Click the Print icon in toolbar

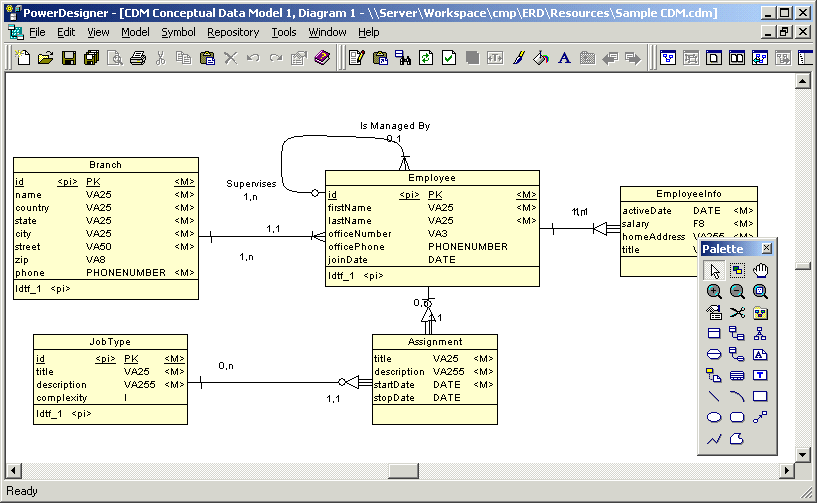(138, 58)
